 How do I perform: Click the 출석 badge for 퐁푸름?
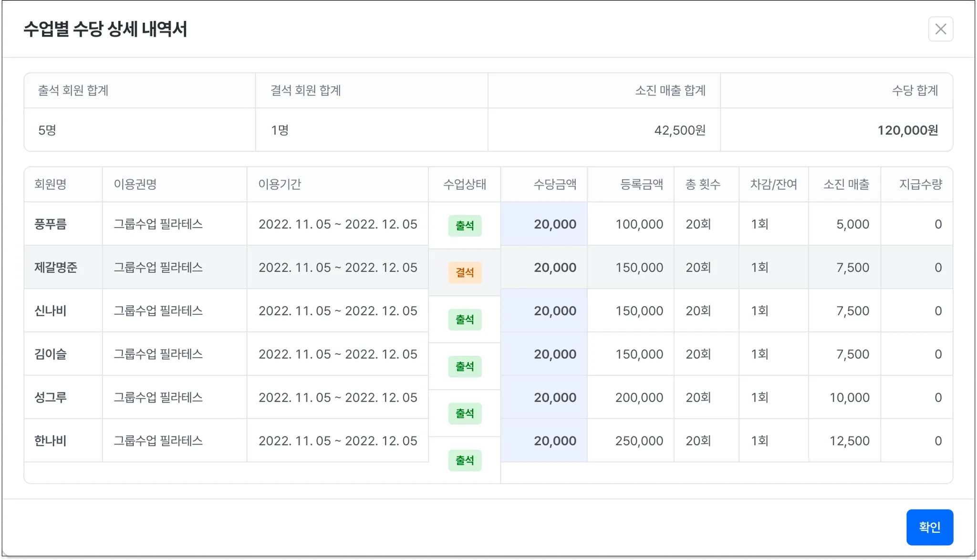(465, 226)
